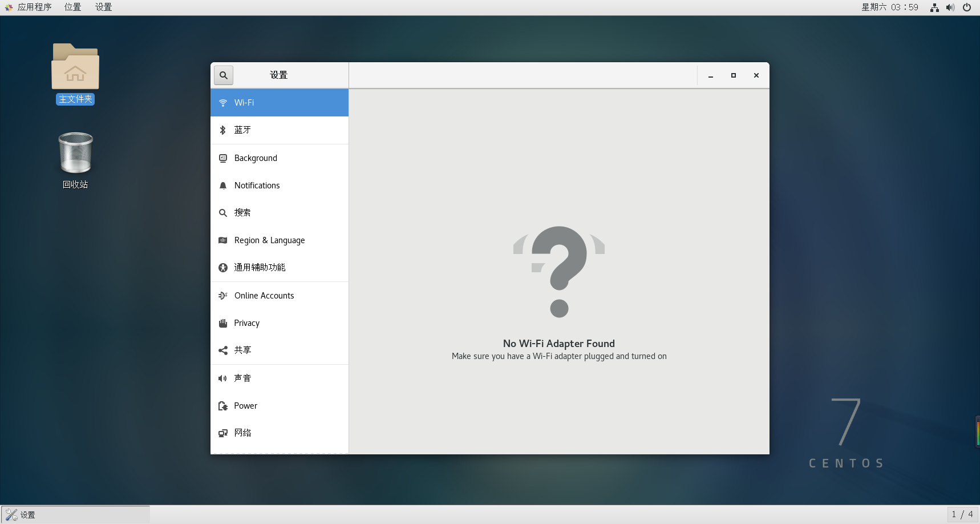Viewport: 980px width, 524px height.
Task: Select the accessibility (通用辅助功能) icon
Action: point(223,268)
